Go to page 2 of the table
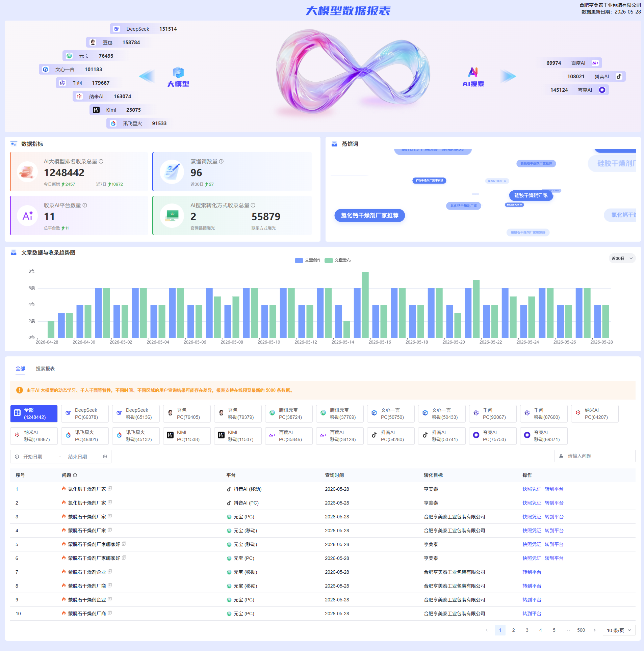Viewport: 644px width, 651px height. [514, 630]
